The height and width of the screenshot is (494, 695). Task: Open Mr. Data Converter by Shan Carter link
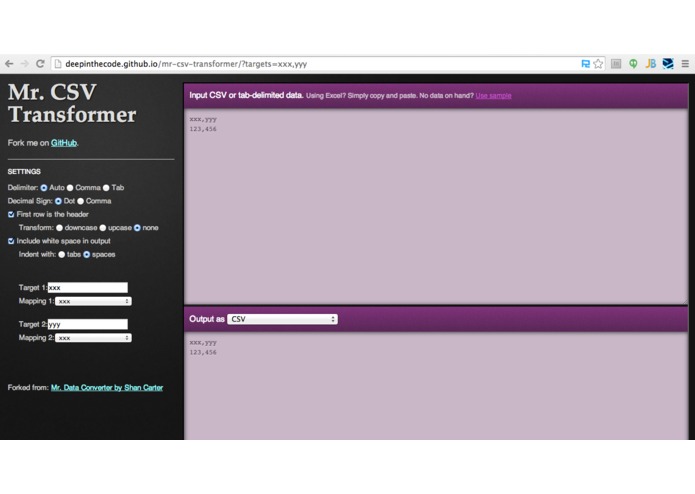[x=107, y=388]
